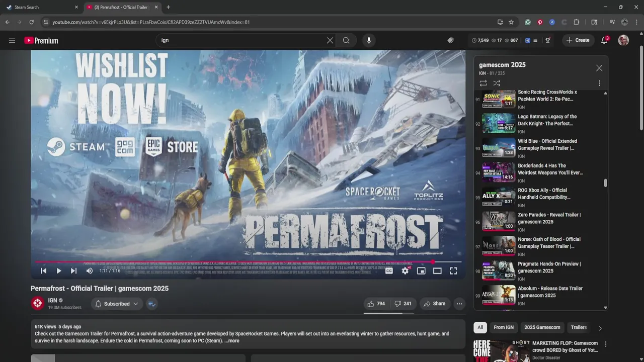Open more actions ellipsis under video
This screenshot has height=362, width=644.
[459, 304]
